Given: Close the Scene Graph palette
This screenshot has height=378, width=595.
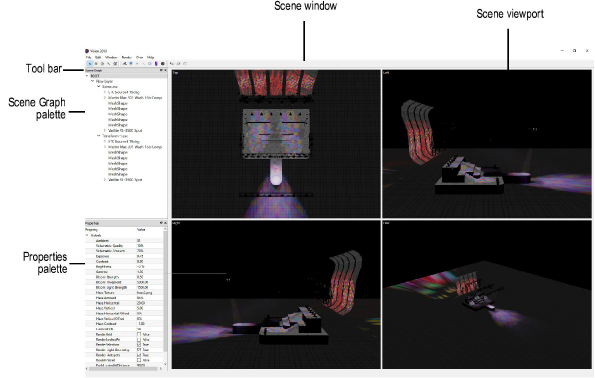Looking at the screenshot, I should [165, 70].
